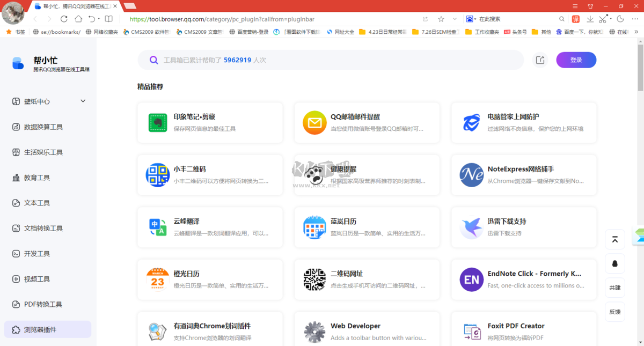The image size is (644, 346).
Task: Toggle dark mode with the moon icon
Action: [x=620, y=19]
